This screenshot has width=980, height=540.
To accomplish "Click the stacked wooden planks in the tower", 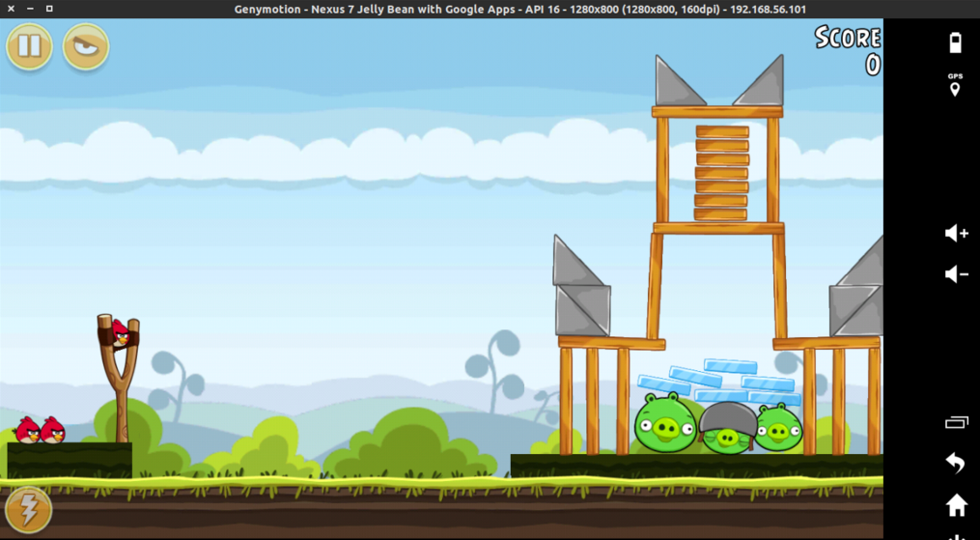I will click(x=721, y=173).
